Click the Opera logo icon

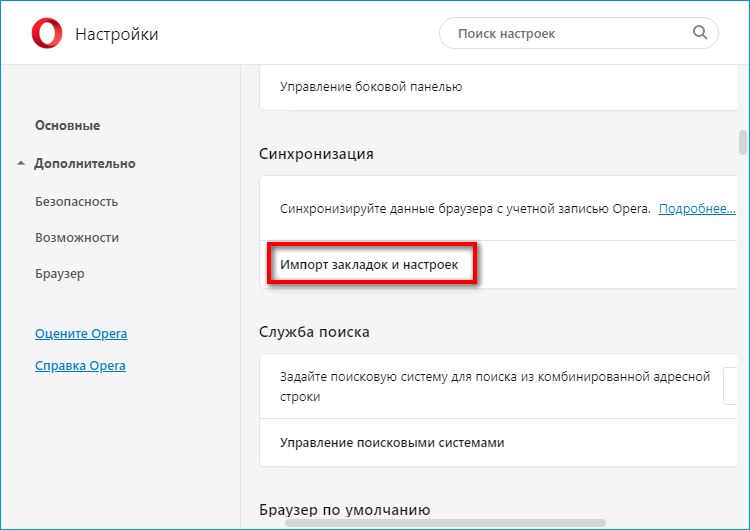click(x=47, y=35)
